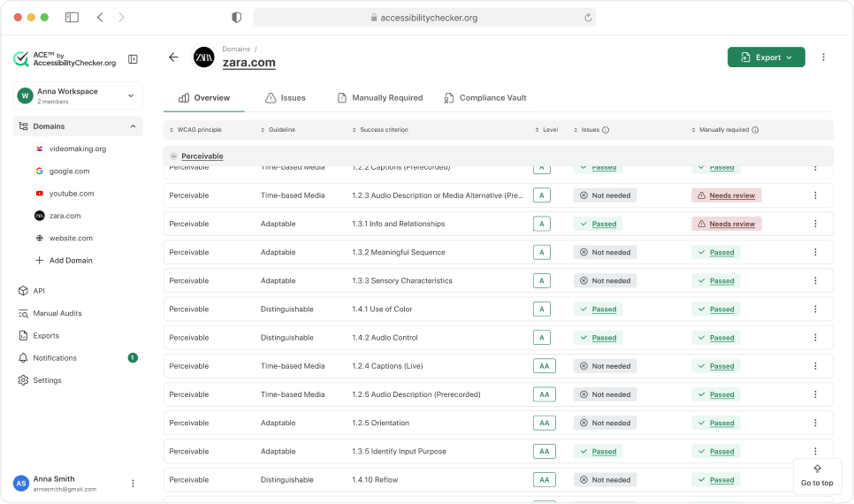This screenshot has width=854, height=504.
Task: Open Manual Audits
Action: (x=50, y=313)
